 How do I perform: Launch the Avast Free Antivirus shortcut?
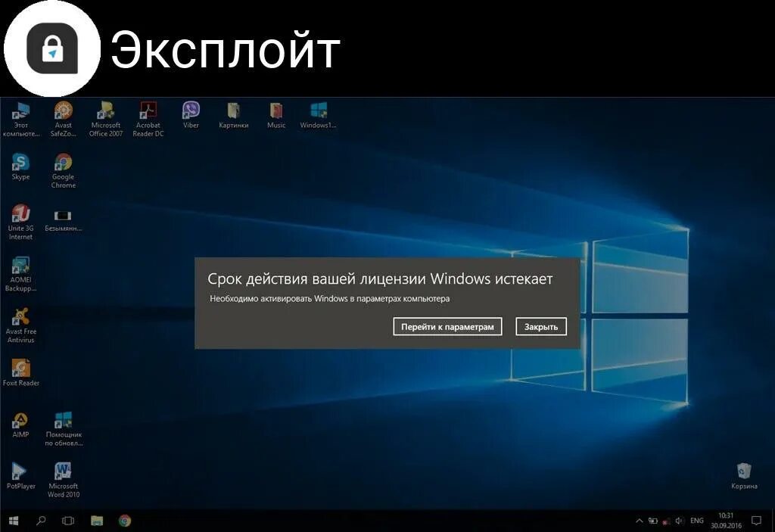point(20,325)
